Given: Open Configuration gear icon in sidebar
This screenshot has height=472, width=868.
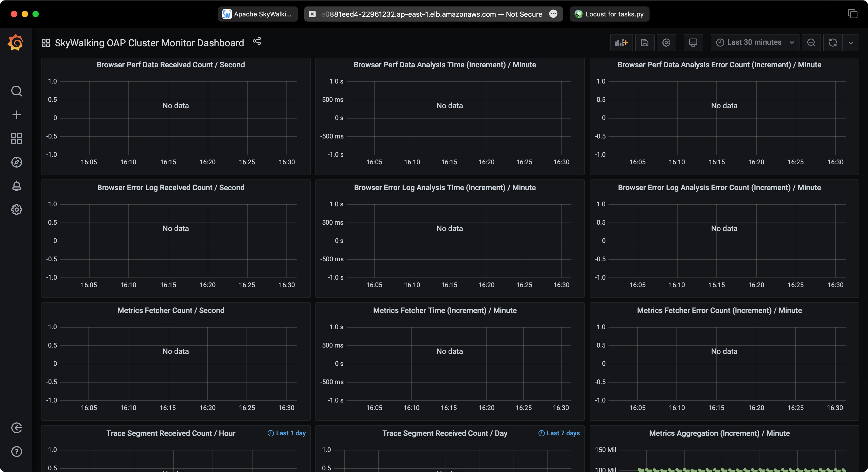Looking at the screenshot, I should pos(16,210).
